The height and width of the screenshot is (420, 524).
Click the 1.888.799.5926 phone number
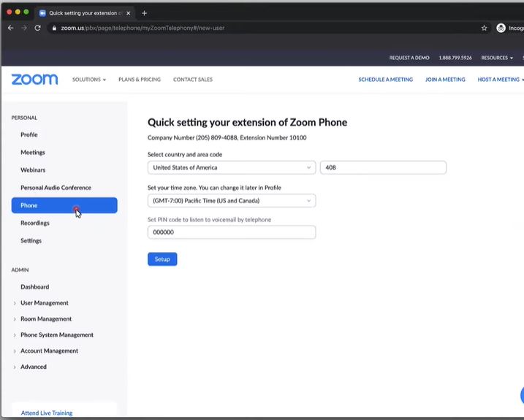point(455,58)
